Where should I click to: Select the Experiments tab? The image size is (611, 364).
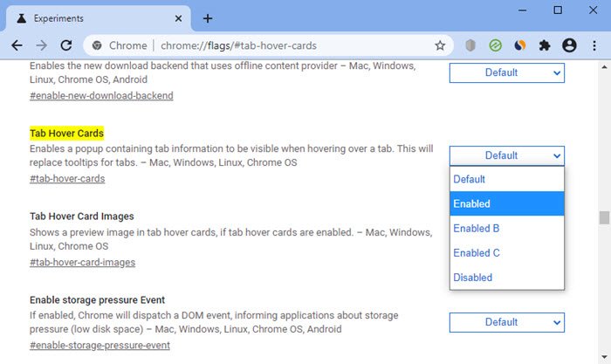click(98, 18)
